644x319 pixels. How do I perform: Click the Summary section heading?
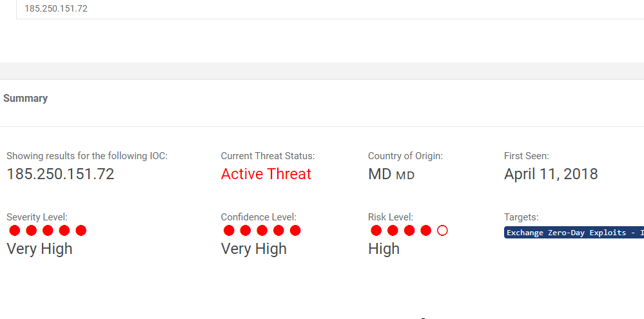coord(26,99)
